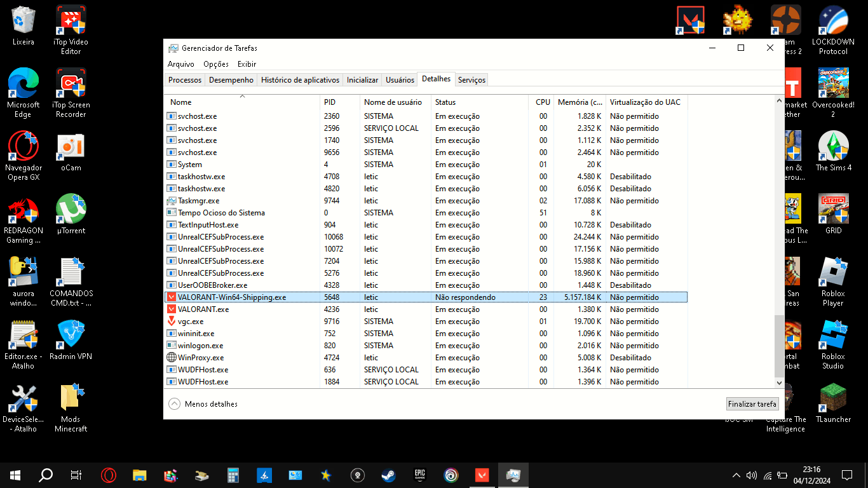868x488 pixels.
Task: Click the 'Não respondendo' status cell
Action: coord(465,297)
